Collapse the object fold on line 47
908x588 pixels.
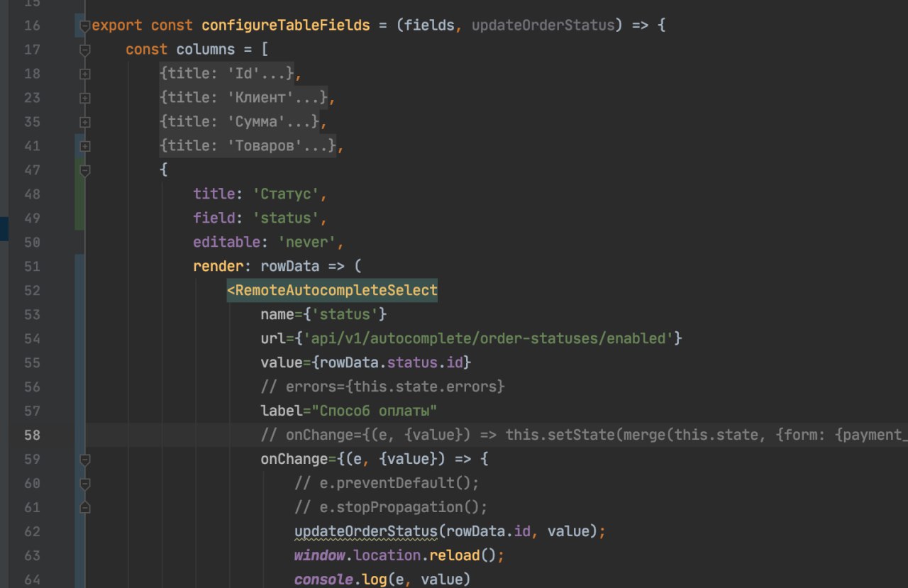point(85,170)
